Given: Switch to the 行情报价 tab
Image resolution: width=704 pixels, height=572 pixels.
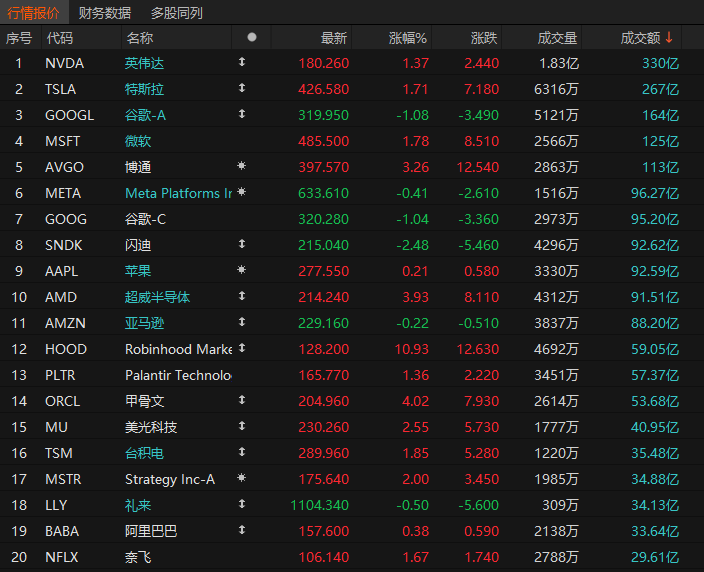Looking at the screenshot, I should [33, 13].
